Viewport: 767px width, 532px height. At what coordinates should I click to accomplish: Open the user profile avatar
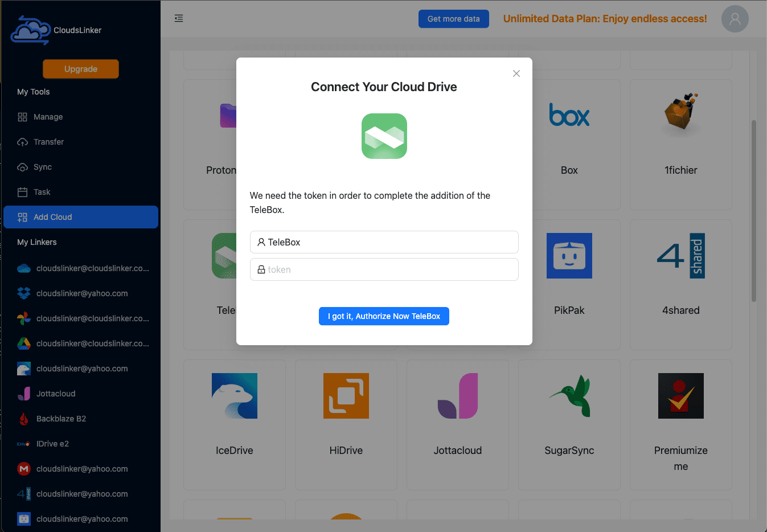tap(735, 19)
